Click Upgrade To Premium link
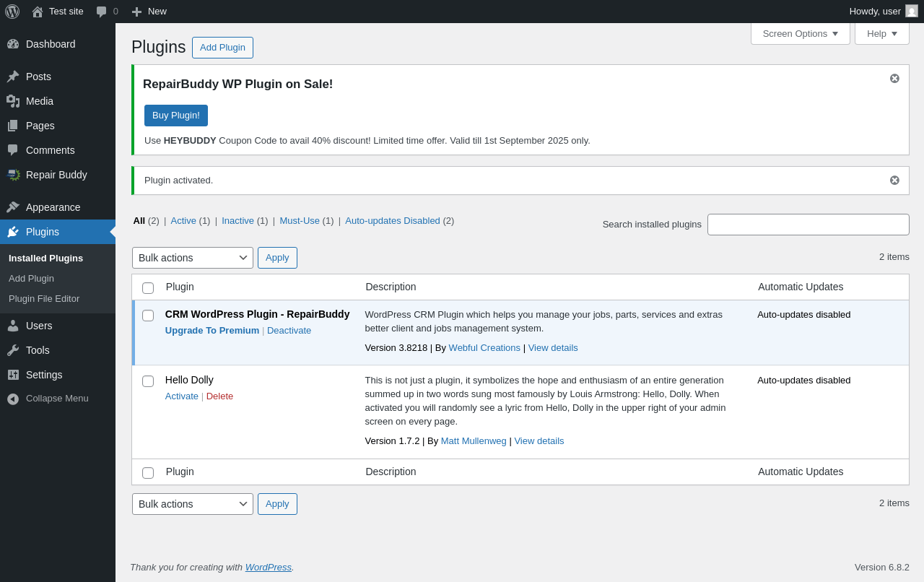The height and width of the screenshot is (582, 924). coord(212,330)
